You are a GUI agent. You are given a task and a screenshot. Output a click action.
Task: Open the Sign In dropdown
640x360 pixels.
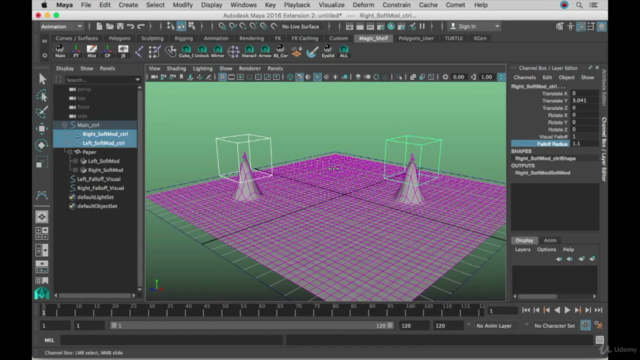coord(474,27)
